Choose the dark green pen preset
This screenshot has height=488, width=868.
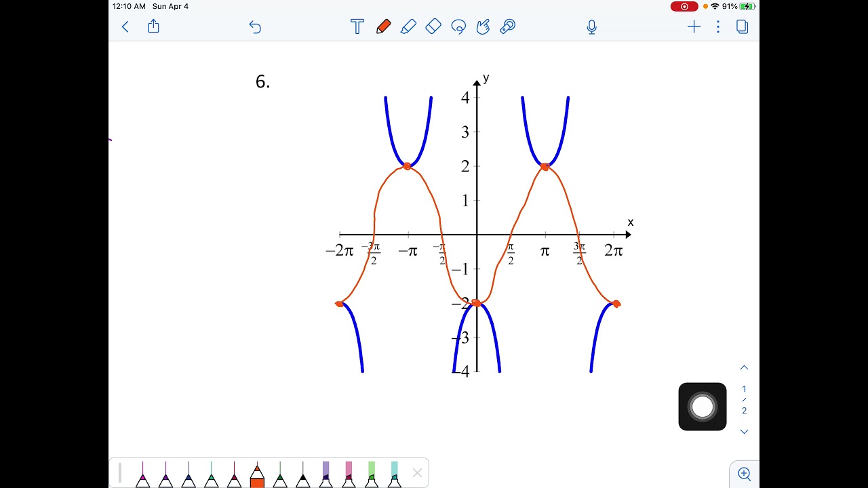[x=280, y=474]
